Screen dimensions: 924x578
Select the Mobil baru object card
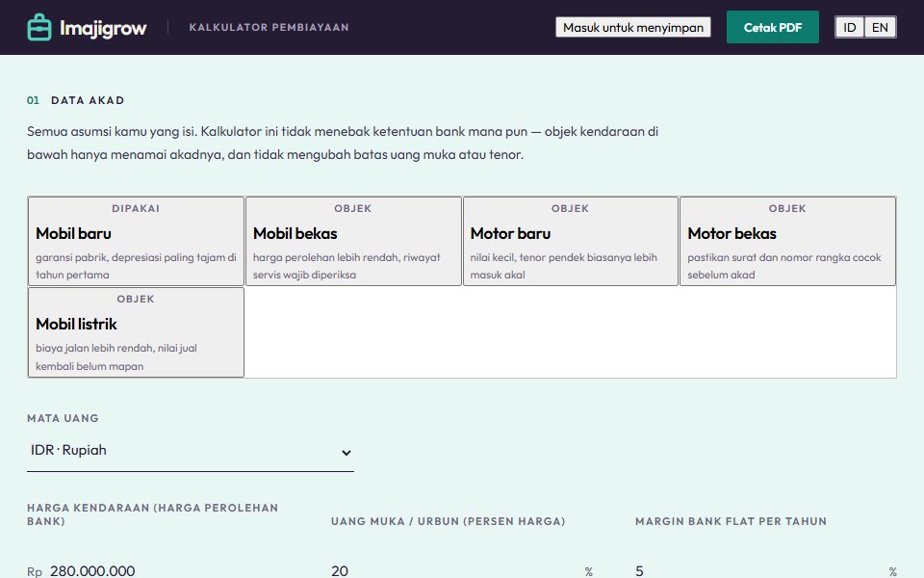tap(136, 241)
